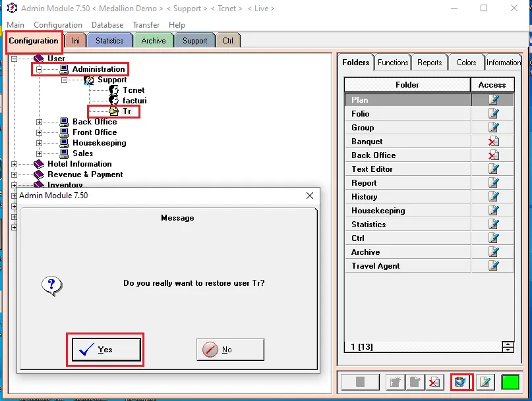
Task: Collapse the Administration tree node
Action: (x=40, y=70)
